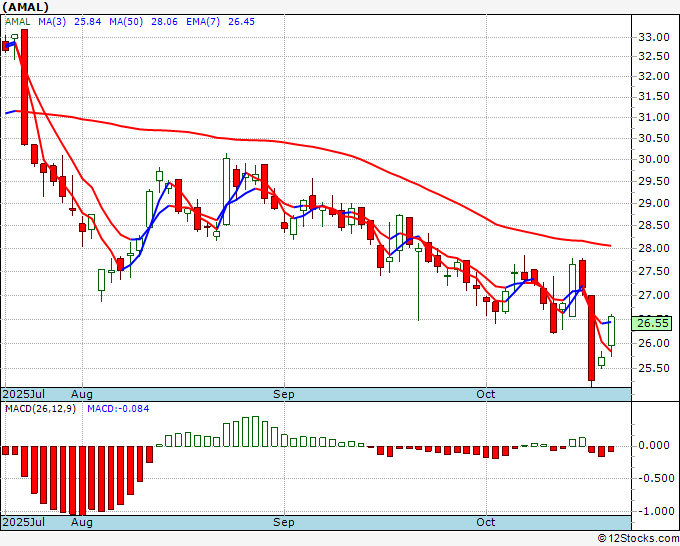Click the MA(3) value 25.84
This screenshot has width=680, height=546.
point(88,22)
